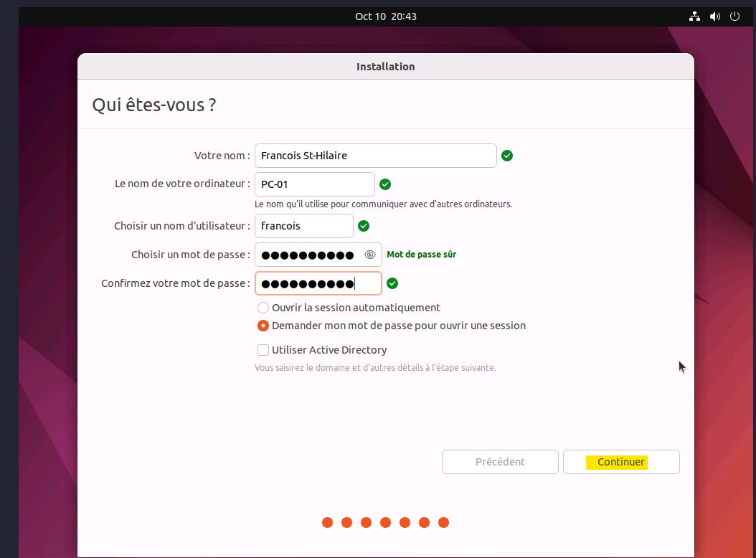The height and width of the screenshot is (558, 756).
Task: Show password using the eye icon
Action: [x=370, y=255]
